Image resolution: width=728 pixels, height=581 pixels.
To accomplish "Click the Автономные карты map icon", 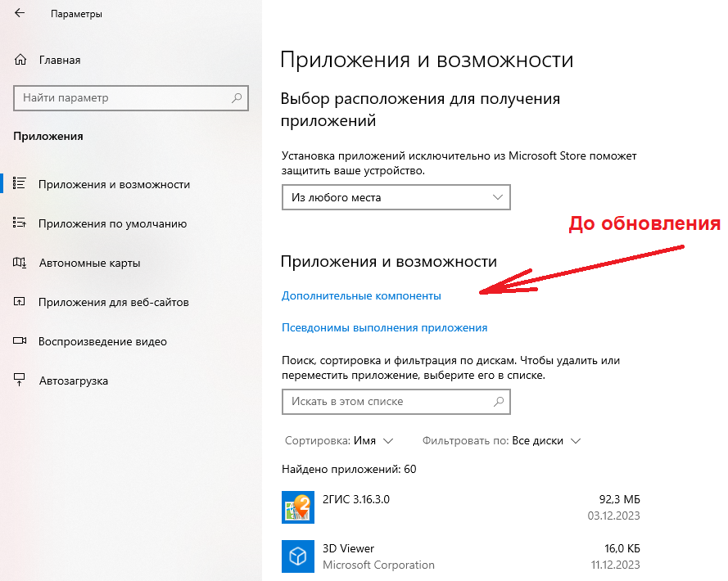I will click(20, 263).
